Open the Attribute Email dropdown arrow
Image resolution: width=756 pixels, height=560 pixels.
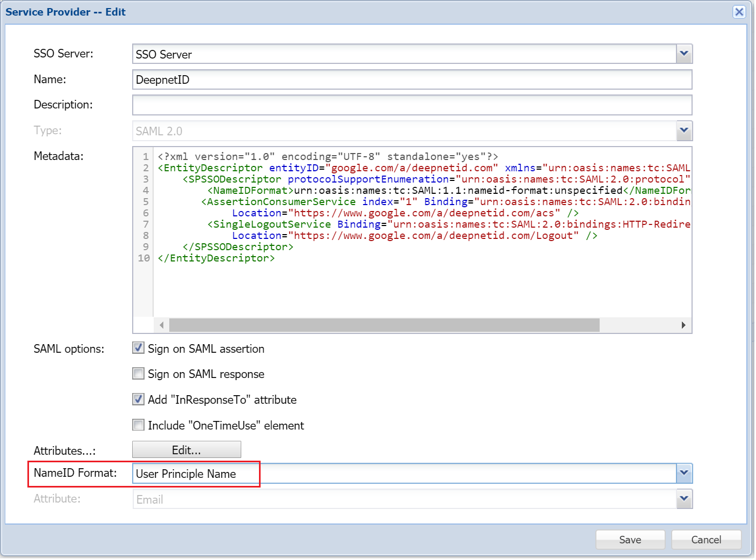683,499
